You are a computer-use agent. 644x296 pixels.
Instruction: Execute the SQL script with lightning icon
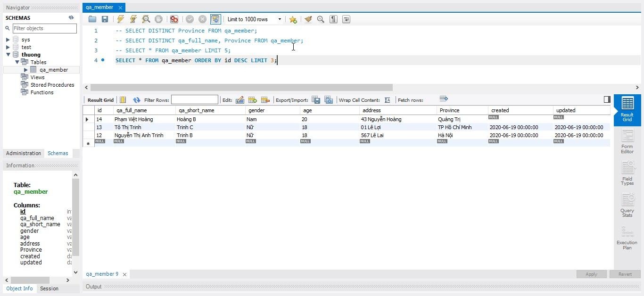(121, 19)
